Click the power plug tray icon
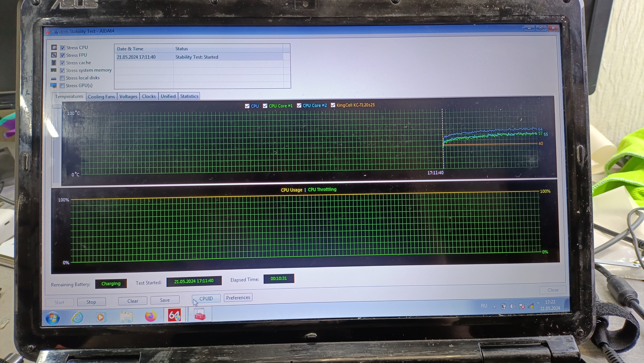Image resolution: width=644 pixels, height=363 pixels. (x=503, y=306)
